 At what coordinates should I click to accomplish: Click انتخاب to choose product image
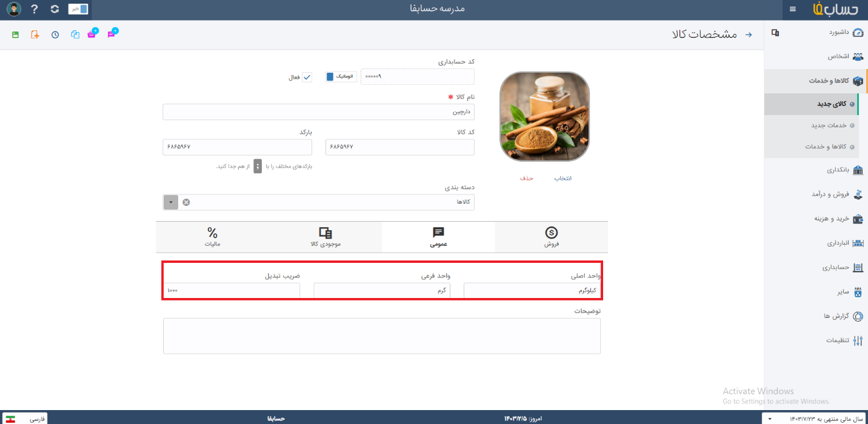563,178
